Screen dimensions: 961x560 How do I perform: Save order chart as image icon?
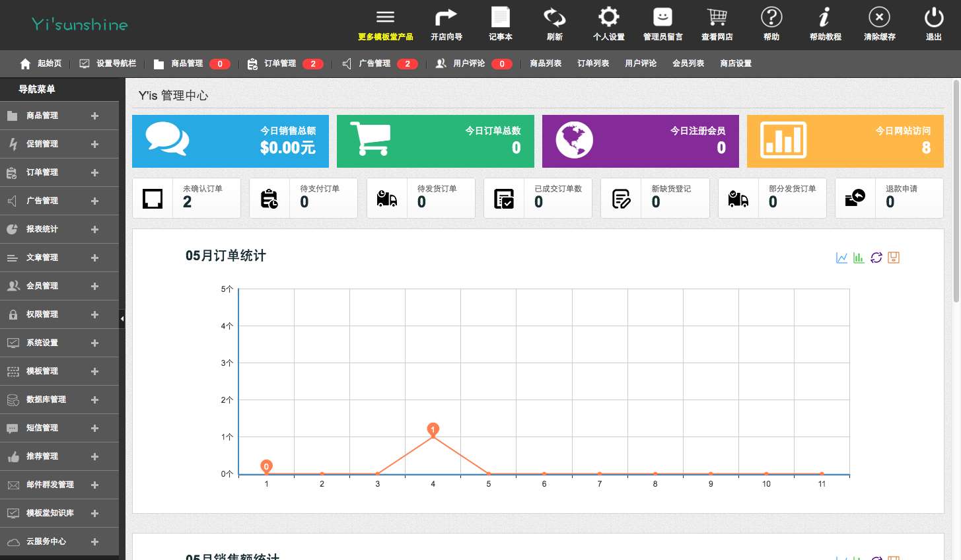(x=894, y=258)
